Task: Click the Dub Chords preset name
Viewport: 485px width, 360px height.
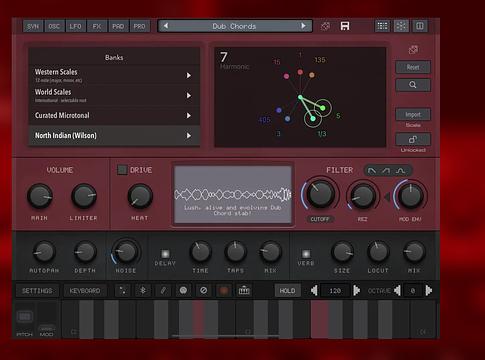Action: tap(234, 26)
